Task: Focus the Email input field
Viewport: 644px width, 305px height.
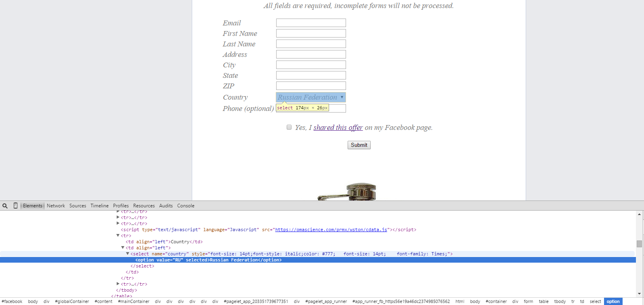Action: coord(311,23)
